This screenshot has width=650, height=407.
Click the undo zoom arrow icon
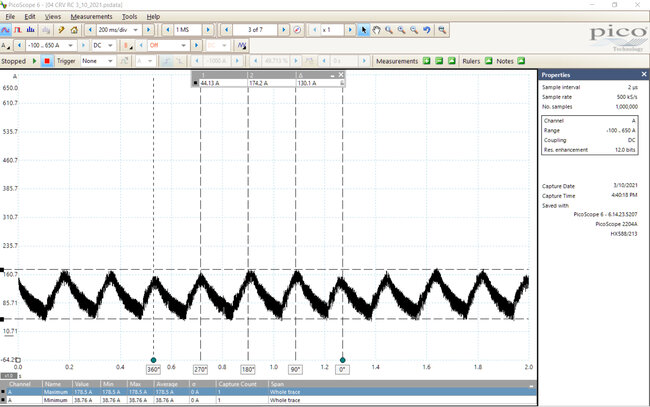tap(426, 31)
